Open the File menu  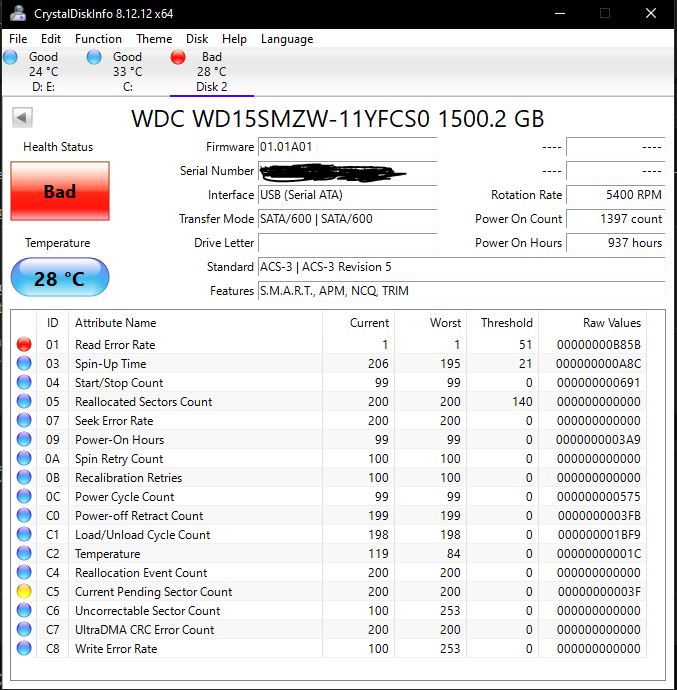pos(18,39)
